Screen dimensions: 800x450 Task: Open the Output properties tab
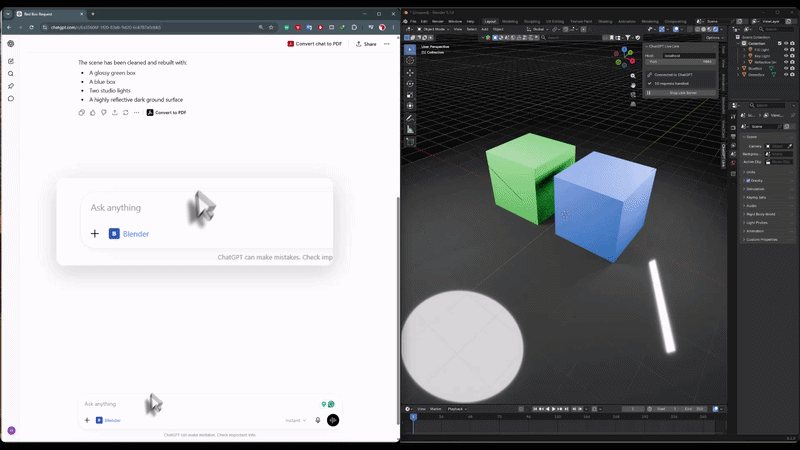(x=733, y=137)
